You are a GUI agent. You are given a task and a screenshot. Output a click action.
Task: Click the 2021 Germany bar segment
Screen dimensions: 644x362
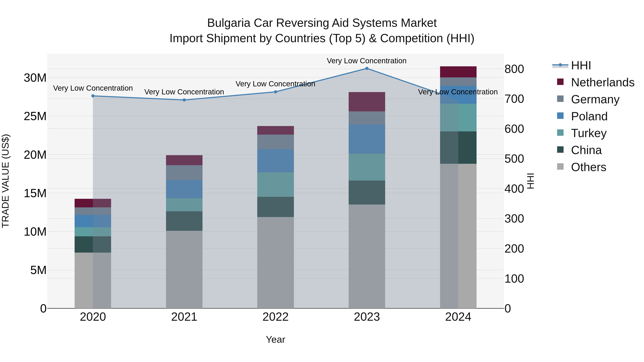(184, 173)
